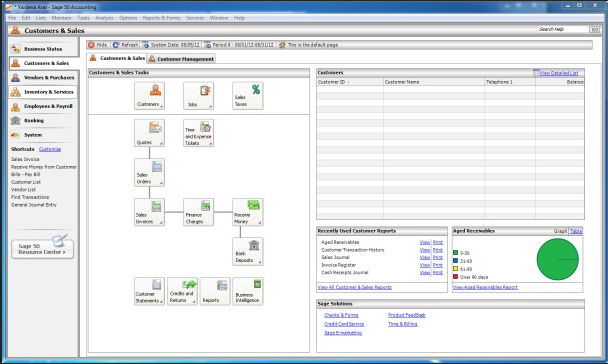
Task: Open the Sage 50 Resource Center
Action: click(x=42, y=249)
